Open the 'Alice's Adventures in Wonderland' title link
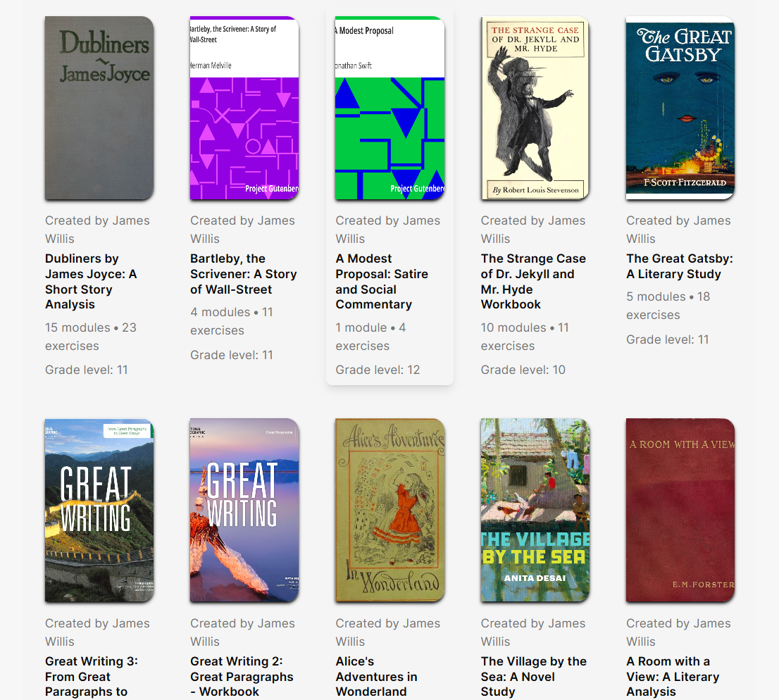 [376, 677]
